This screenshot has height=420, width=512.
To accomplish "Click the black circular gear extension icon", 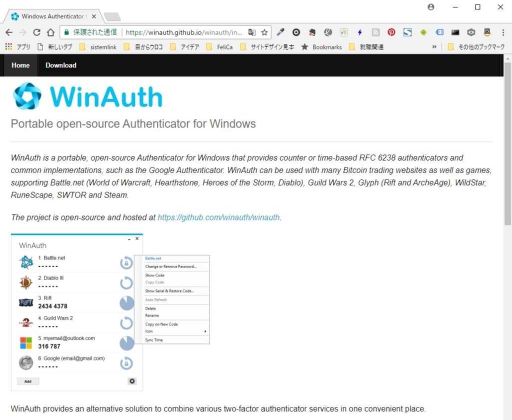I will [296, 32].
